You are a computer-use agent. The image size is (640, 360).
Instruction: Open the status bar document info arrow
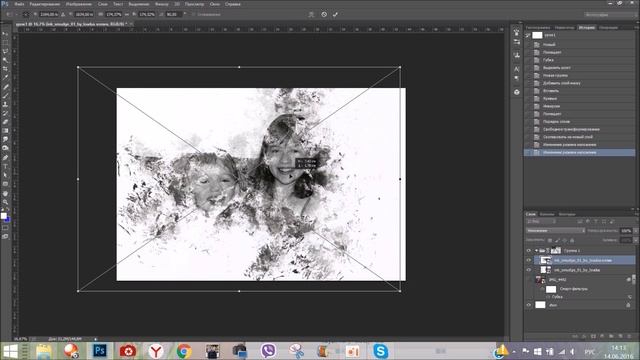[x=96, y=339]
